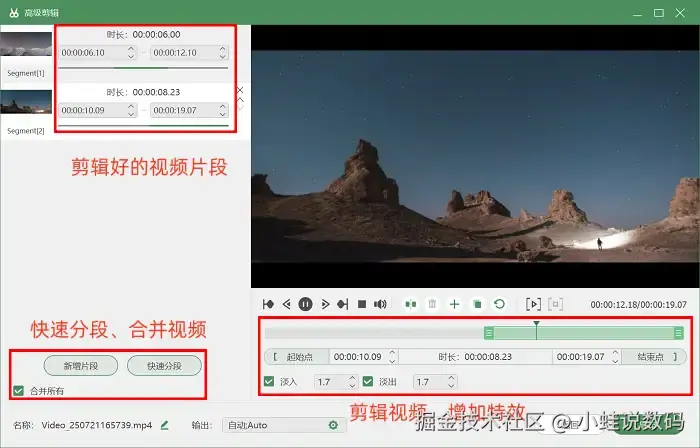Click the grayed trash delete icon

432,304
